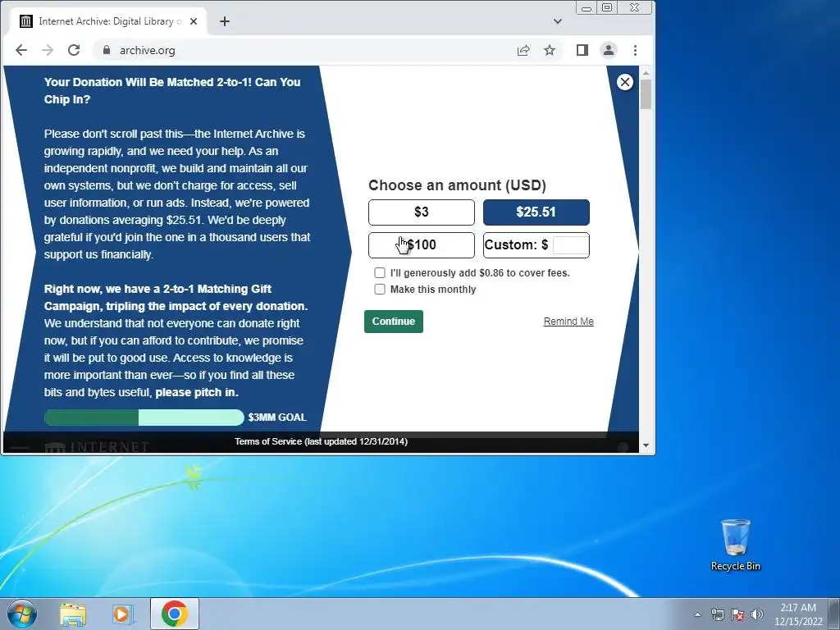
Task: Click Choose an amount (USD) heading
Action: pos(457,185)
